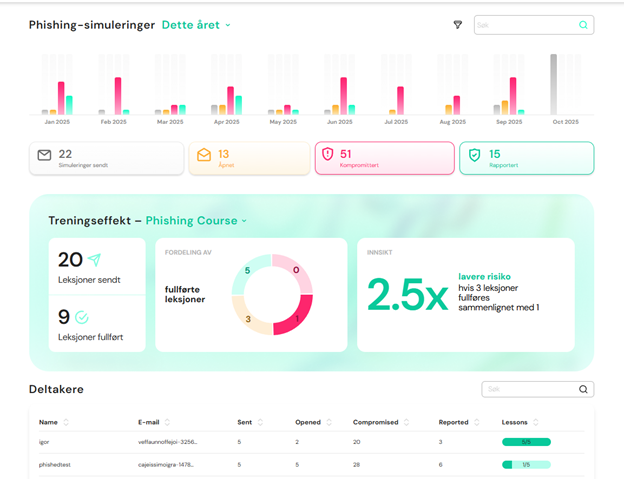Click the checkmark circle icon by Leksjoner fullført
Image resolution: width=624 pixels, height=479 pixels.
click(82, 317)
